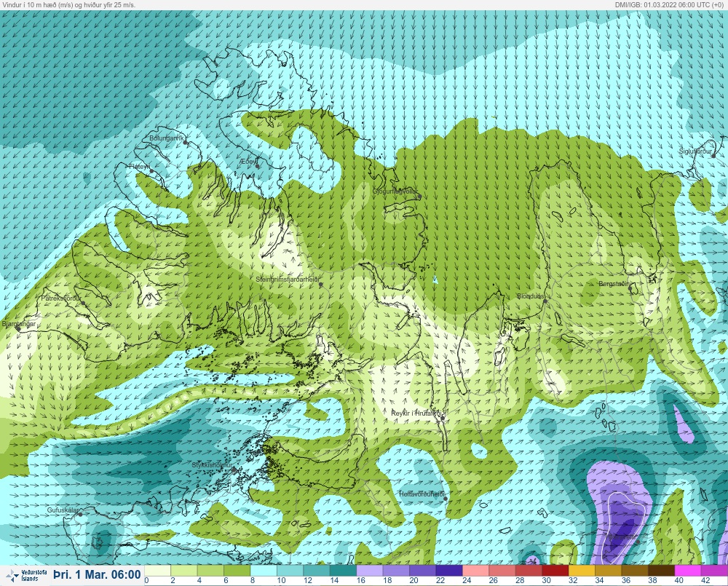Click the Steingrímsfjarðarheiði place label
Image resolution: width=728 pixels, height=586 pixels.
288,280
